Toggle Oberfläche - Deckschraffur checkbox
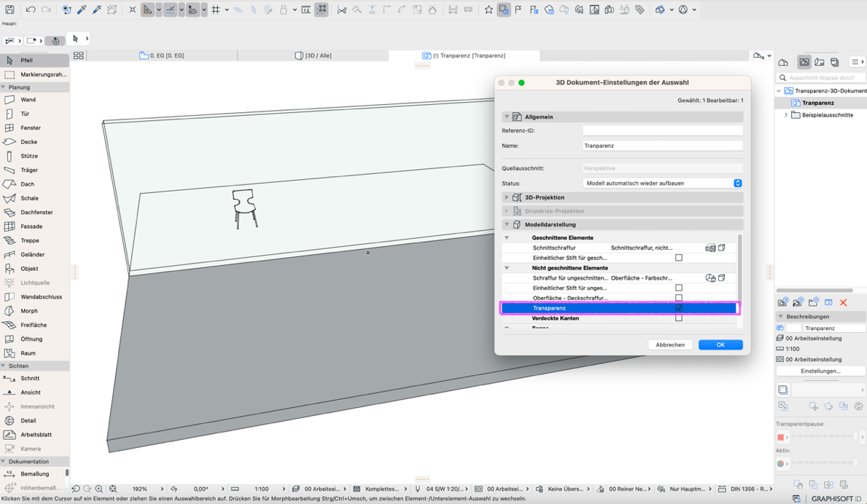Viewport: 867px width, 504px height. click(x=679, y=298)
